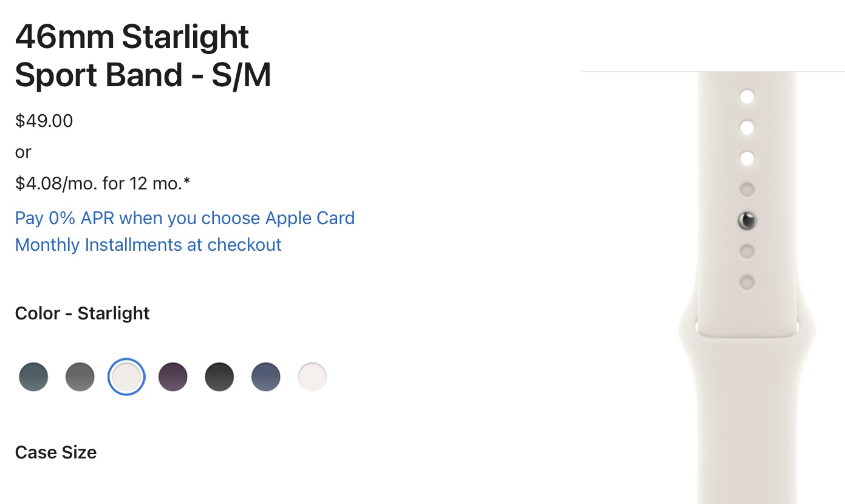Click the 'Color - Starlight' label

pyautogui.click(x=82, y=313)
